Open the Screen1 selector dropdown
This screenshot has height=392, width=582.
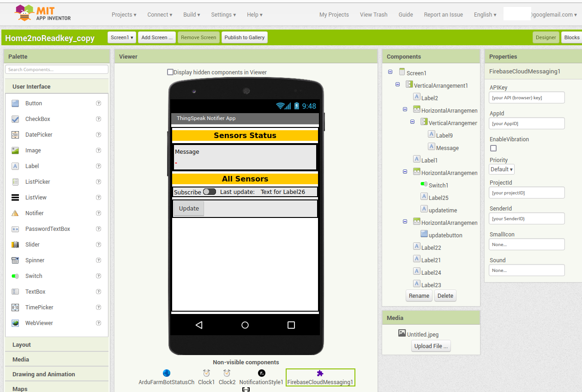click(121, 37)
